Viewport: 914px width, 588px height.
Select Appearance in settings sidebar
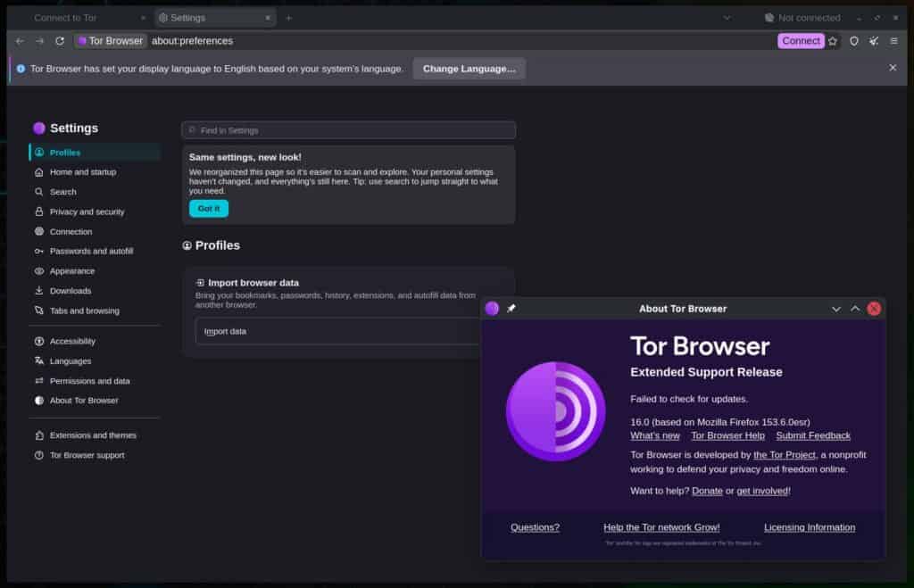pyautogui.click(x=95, y=271)
